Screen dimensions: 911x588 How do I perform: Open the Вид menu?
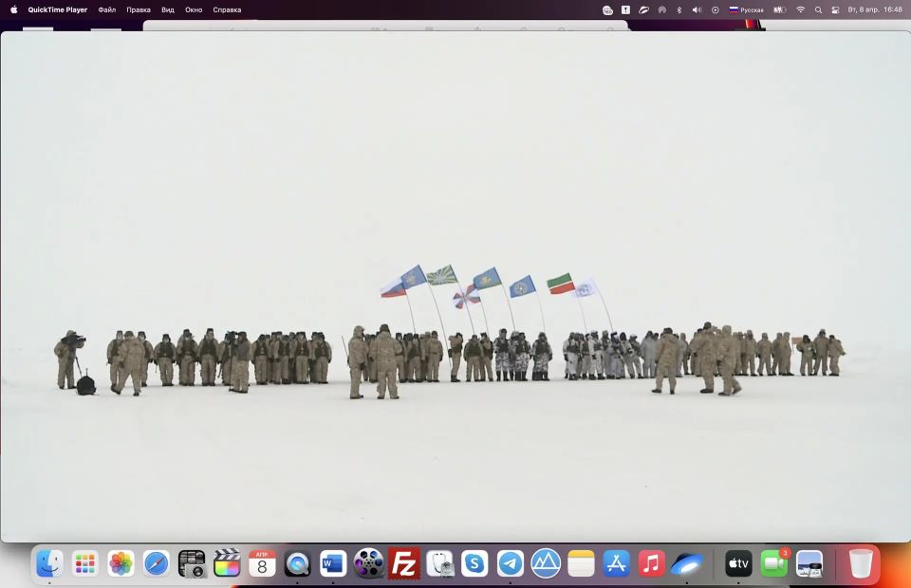coord(168,9)
